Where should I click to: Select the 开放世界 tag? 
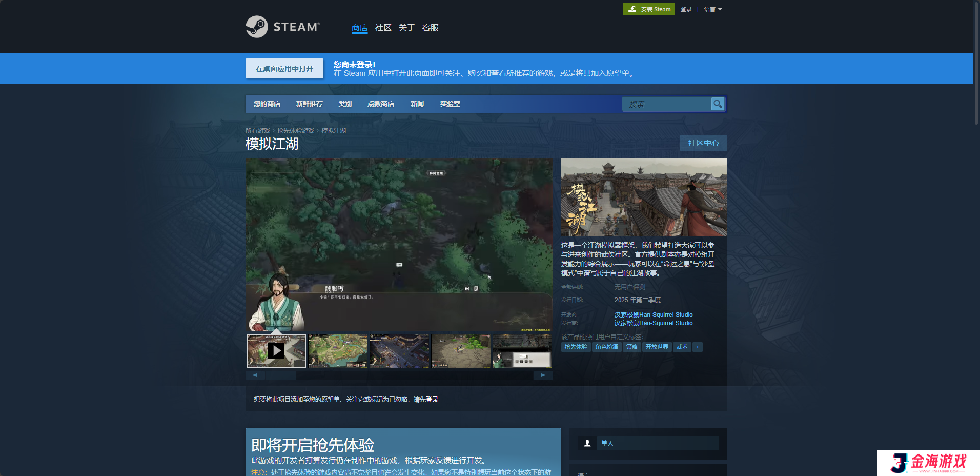[657, 347]
